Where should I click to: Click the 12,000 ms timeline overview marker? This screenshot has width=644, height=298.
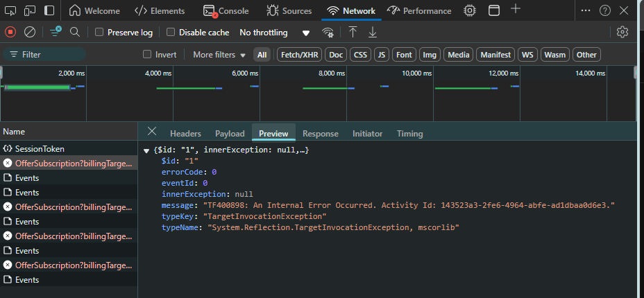click(x=504, y=73)
